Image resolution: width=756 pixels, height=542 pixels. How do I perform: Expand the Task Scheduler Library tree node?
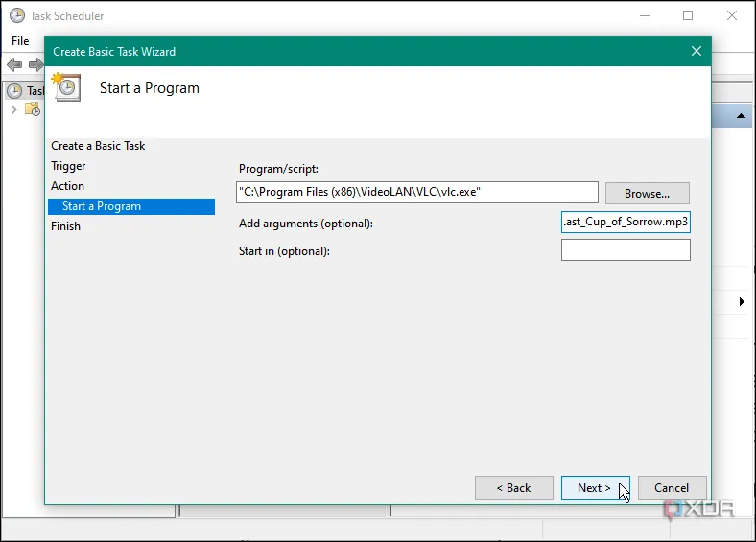tap(13, 109)
